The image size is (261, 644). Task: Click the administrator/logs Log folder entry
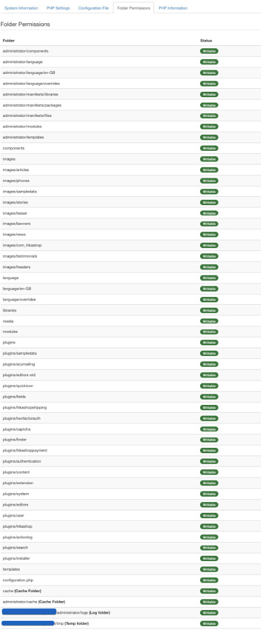pos(83,613)
